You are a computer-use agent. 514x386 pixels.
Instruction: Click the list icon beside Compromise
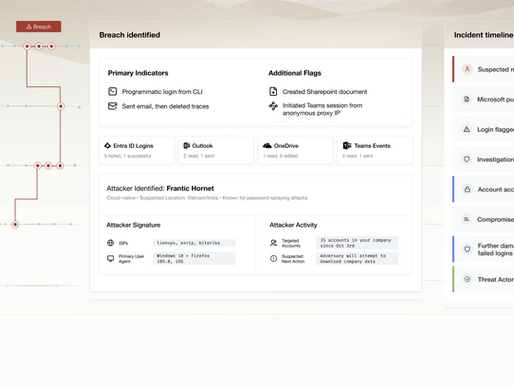(467, 219)
